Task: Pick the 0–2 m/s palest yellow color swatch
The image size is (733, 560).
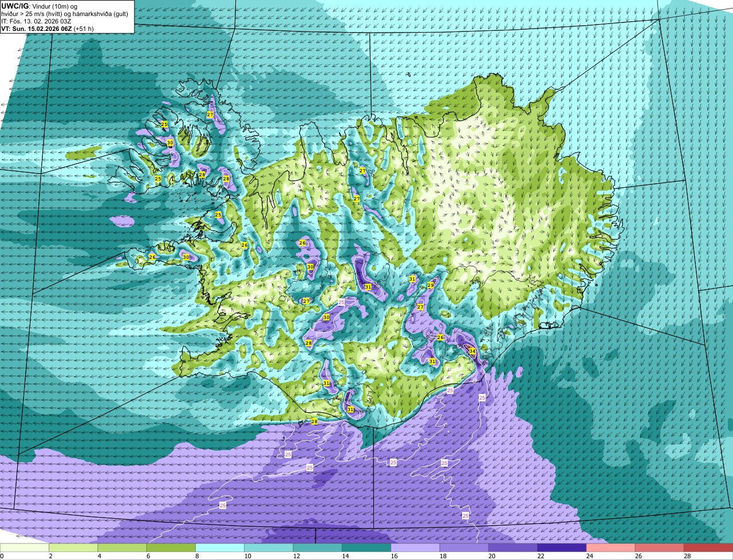Action: [25, 548]
